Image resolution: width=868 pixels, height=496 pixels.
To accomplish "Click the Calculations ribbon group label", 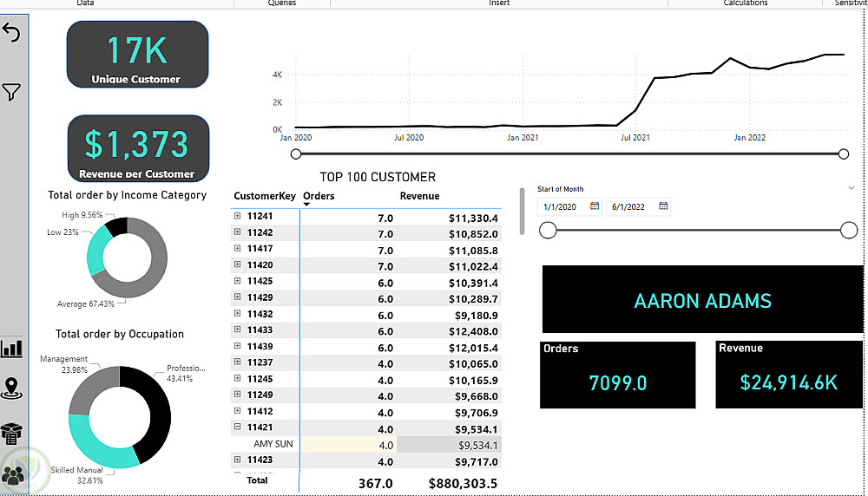I will [745, 3].
